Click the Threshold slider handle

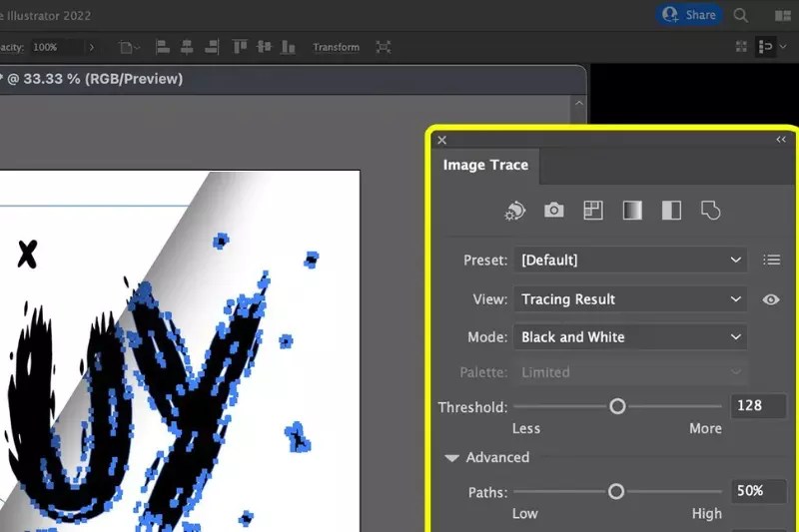(617, 406)
